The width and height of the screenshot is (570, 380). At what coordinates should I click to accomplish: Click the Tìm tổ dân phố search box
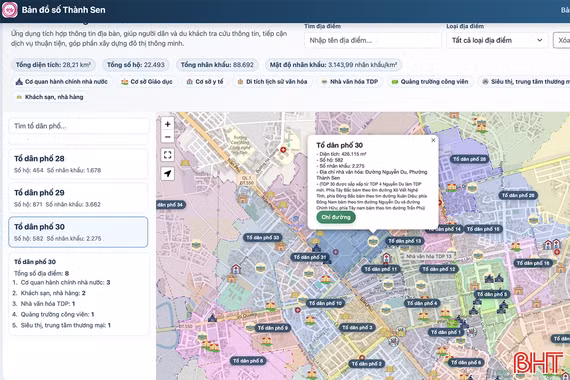[x=79, y=126]
